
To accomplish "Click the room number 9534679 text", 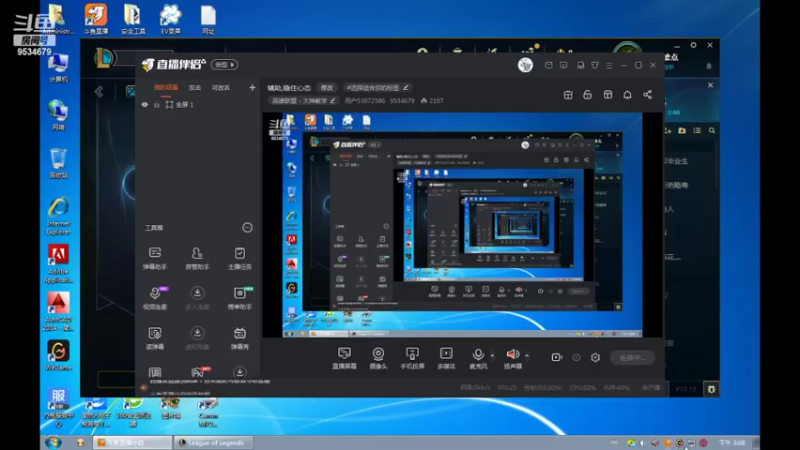I will point(403,101).
